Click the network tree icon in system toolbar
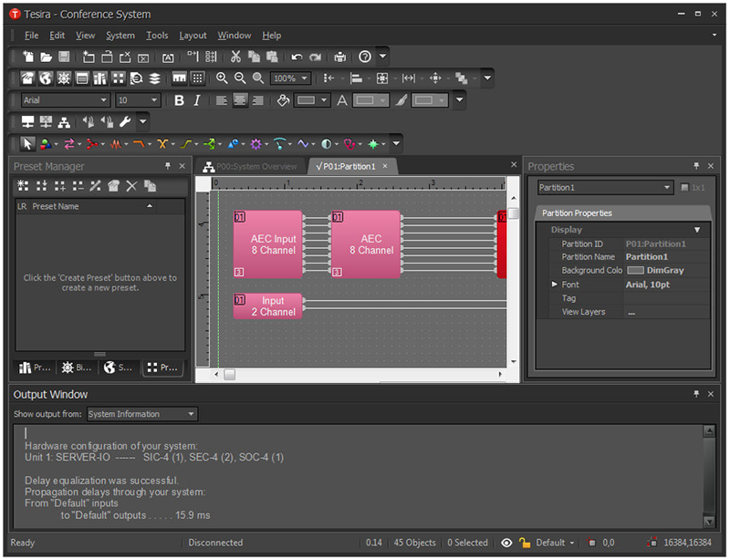Image resolution: width=730 pixels, height=560 pixels. pyautogui.click(x=64, y=122)
